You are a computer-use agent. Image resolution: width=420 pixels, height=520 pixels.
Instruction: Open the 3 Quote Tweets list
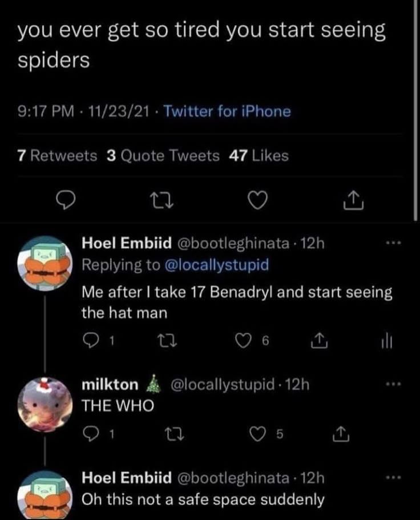pos(163,156)
